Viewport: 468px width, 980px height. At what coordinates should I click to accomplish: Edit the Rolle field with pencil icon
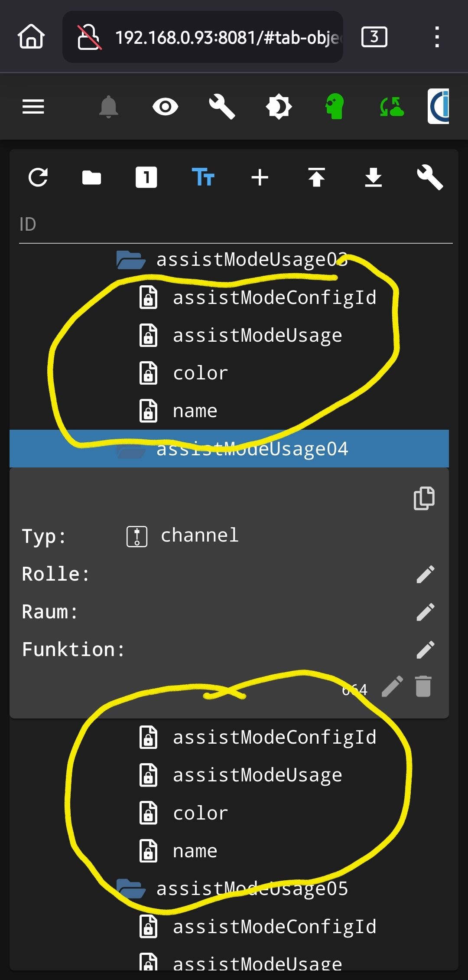[x=425, y=574]
